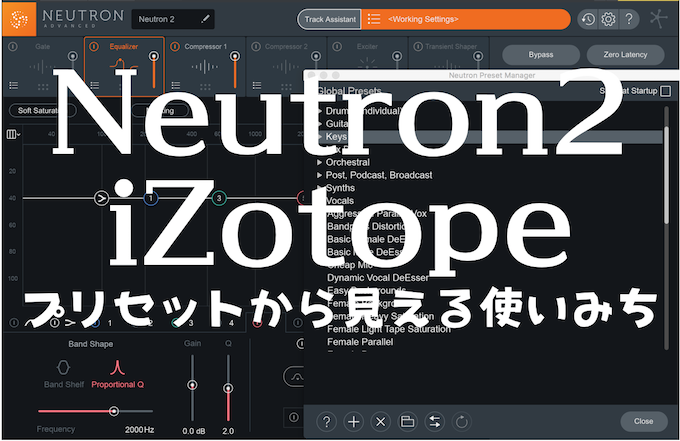The image size is (680, 441).
Task: Select the Dynamic Vocal DeEsser preset
Action: point(378,278)
